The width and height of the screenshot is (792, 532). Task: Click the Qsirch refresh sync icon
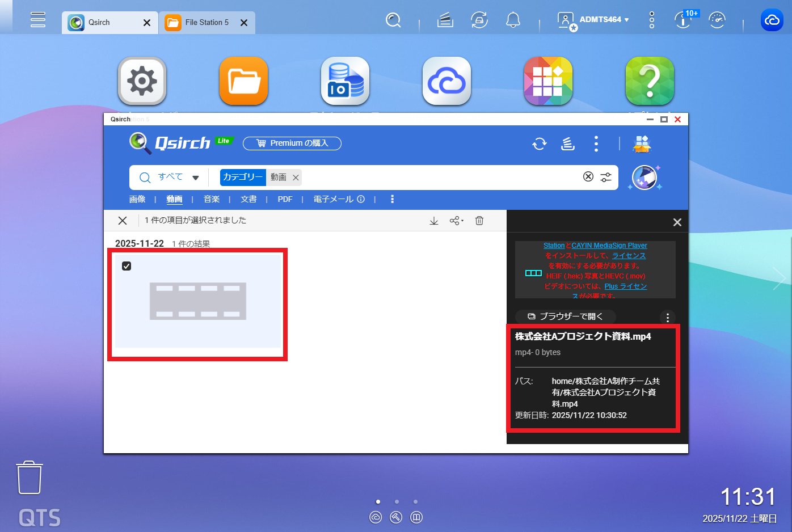tap(540, 143)
